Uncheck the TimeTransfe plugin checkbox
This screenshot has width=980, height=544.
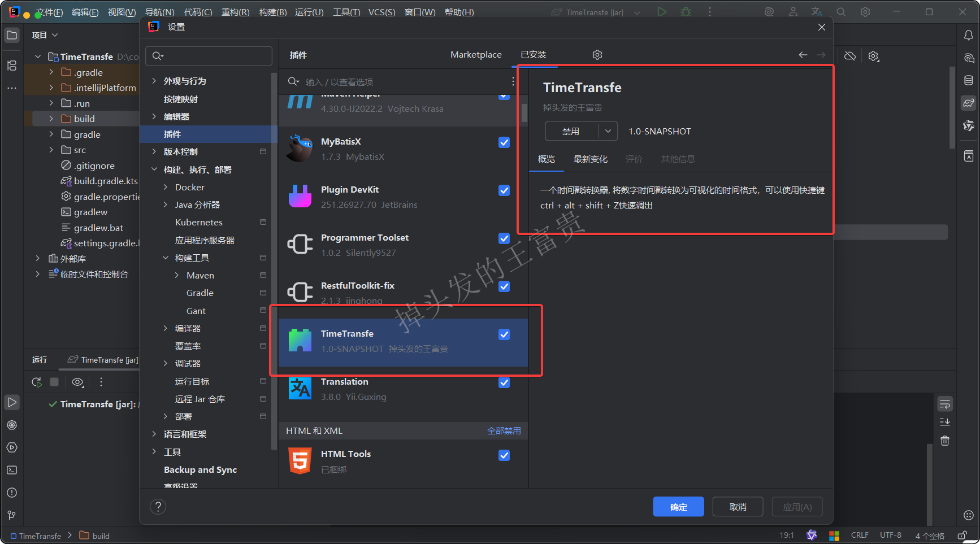[x=504, y=334]
